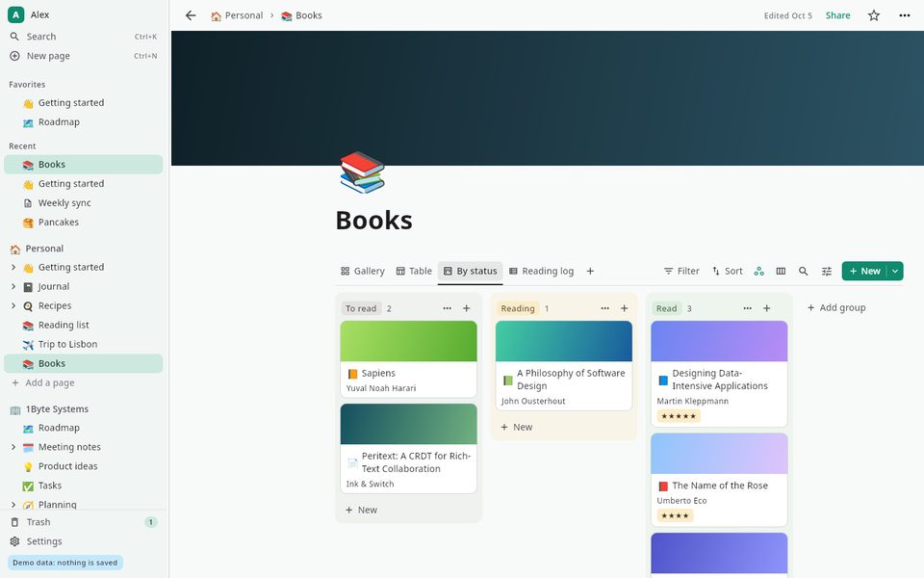Open Settings in the sidebar
The height and width of the screenshot is (578, 924).
click(83, 541)
